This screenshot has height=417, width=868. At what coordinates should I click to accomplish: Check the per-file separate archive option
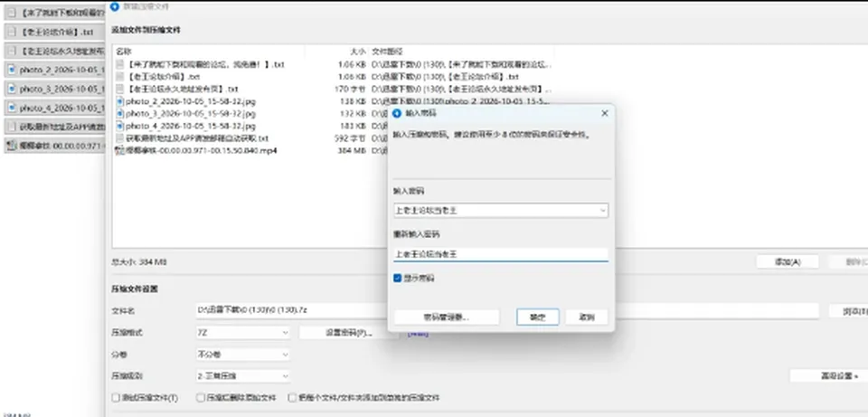(x=292, y=398)
